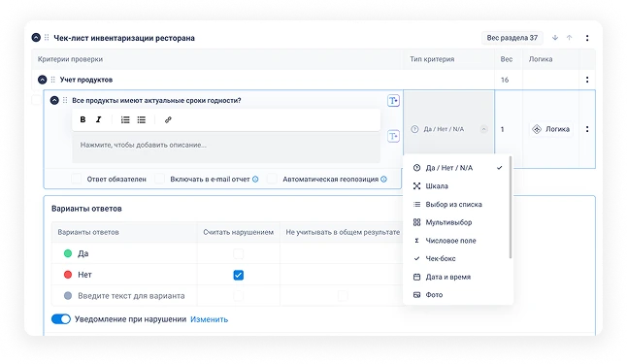Open the Да / Нет / N/A criterion type dropdown
Viewport: 627px width, 364px height.
(x=449, y=129)
